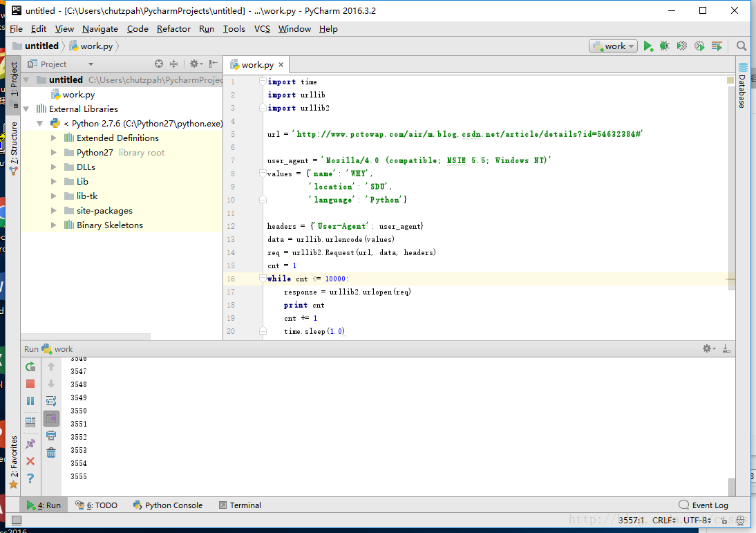Open the Structure side panel

click(x=14, y=148)
